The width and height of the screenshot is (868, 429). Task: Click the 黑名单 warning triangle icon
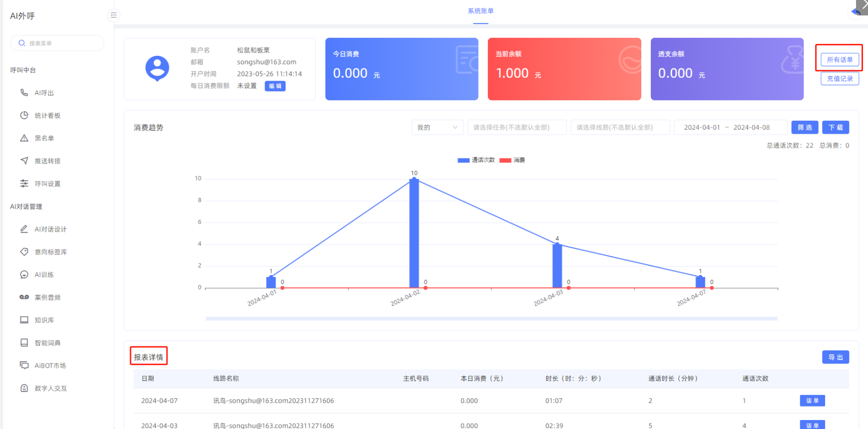24,138
